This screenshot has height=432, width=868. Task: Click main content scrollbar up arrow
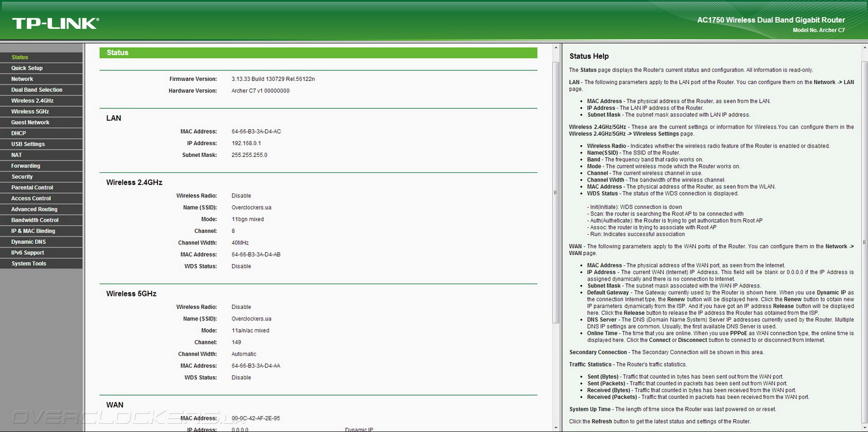pyautogui.click(x=556, y=48)
